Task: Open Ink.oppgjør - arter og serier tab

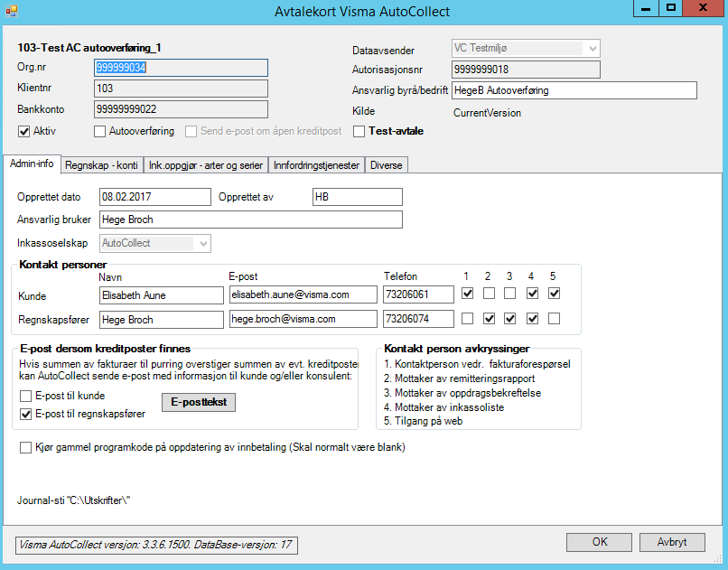Action: [206, 165]
